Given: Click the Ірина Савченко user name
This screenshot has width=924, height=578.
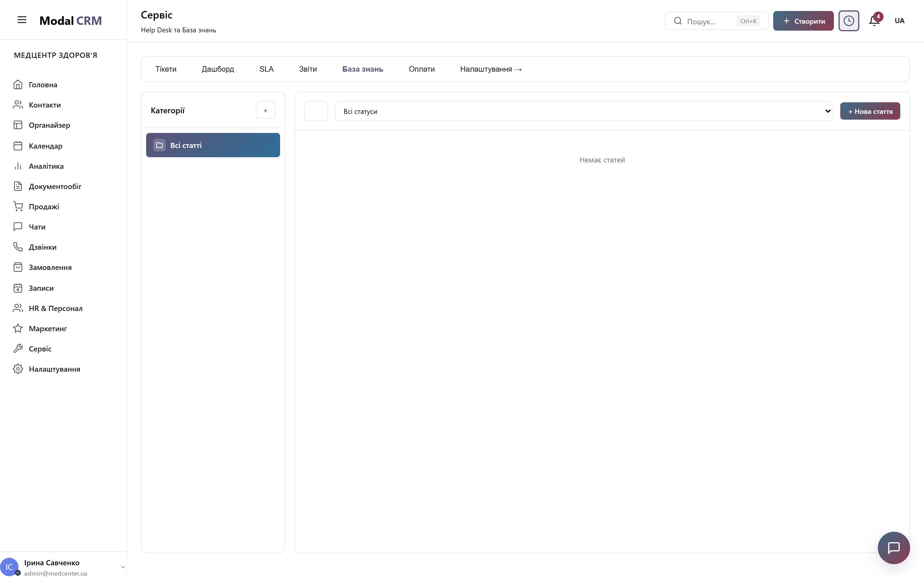Looking at the screenshot, I should point(52,562).
